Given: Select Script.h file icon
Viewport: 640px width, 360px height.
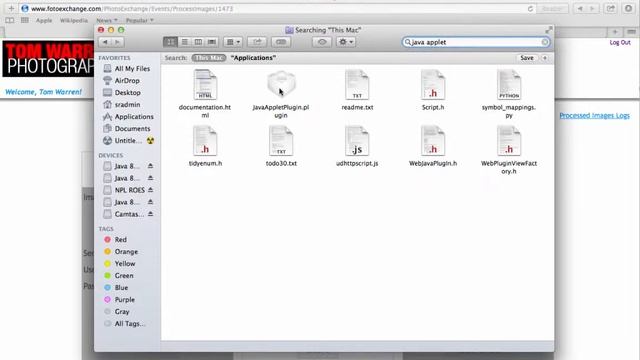Looking at the screenshot, I should (433, 84).
